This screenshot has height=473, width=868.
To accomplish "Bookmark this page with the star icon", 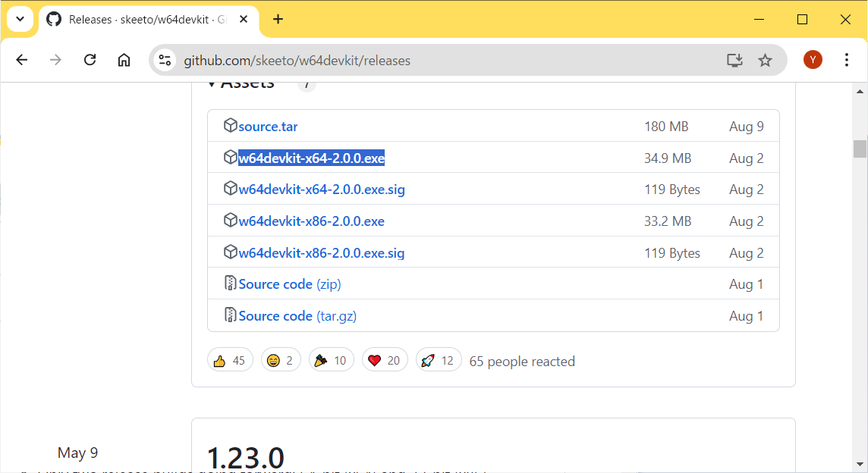I will [765, 60].
